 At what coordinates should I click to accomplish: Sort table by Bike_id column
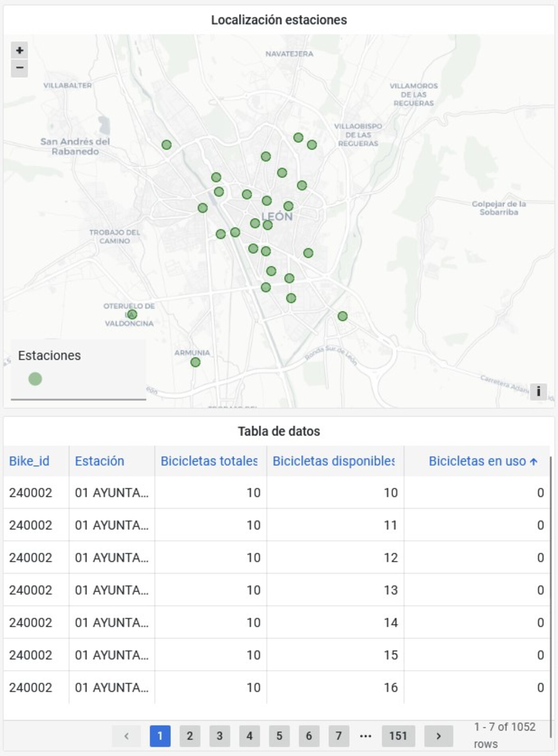pyautogui.click(x=29, y=461)
